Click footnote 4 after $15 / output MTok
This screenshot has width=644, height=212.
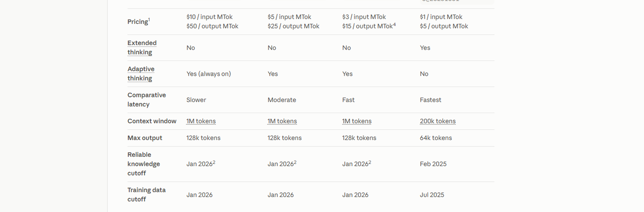click(394, 24)
